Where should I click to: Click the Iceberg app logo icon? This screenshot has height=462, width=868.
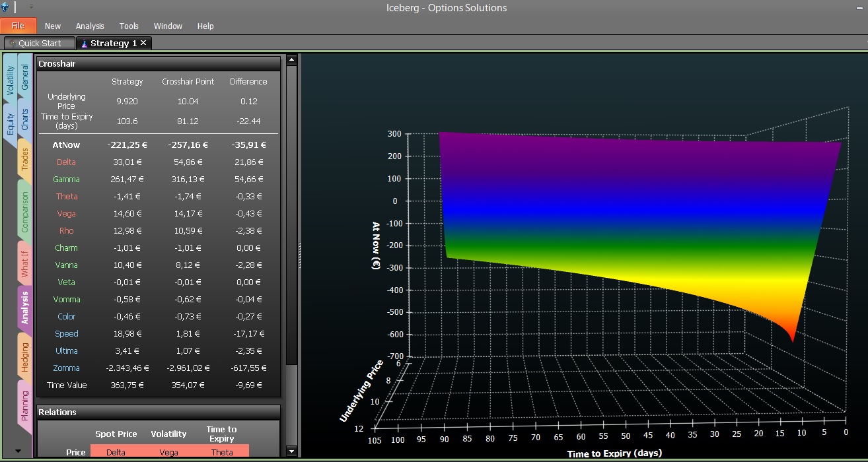point(5,7)
